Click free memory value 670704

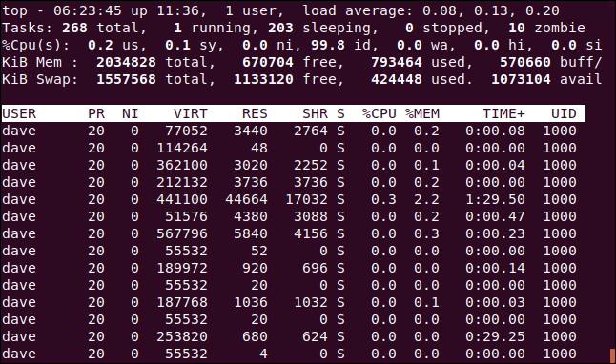268,62
